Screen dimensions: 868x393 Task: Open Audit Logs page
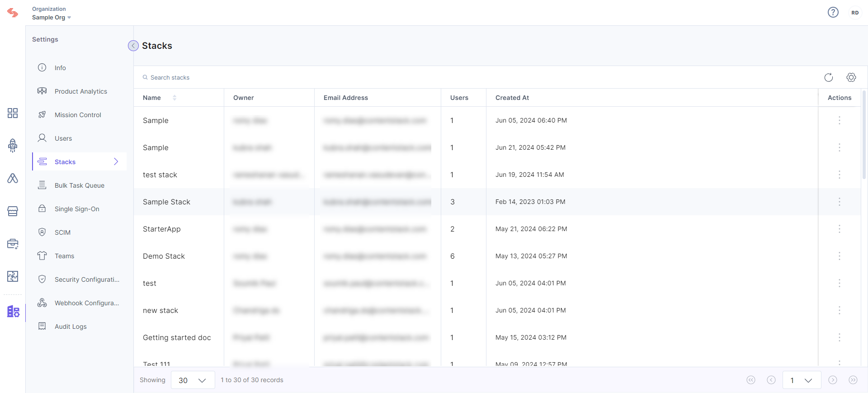(x=80, y=326)
